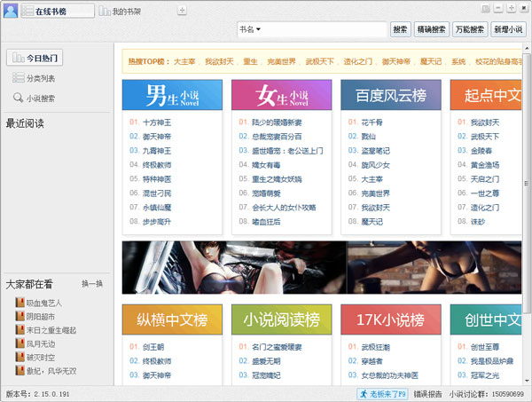Click the book icon beside 末日之重生崛起

(20, 330)
